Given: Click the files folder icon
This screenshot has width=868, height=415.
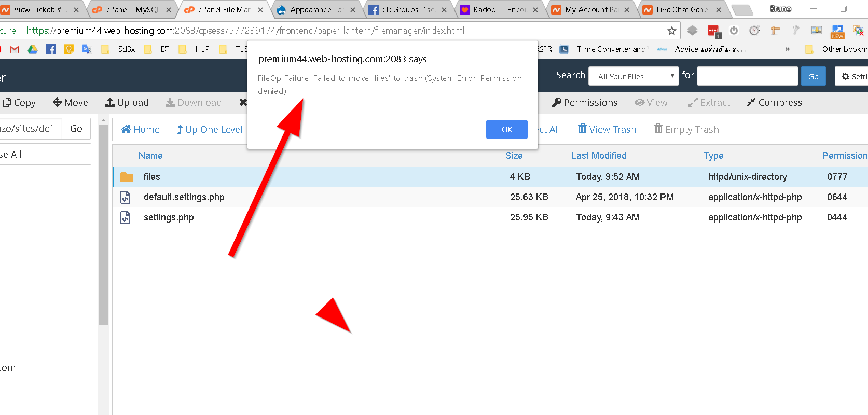Looking at the screenshot, I should 127,177.
